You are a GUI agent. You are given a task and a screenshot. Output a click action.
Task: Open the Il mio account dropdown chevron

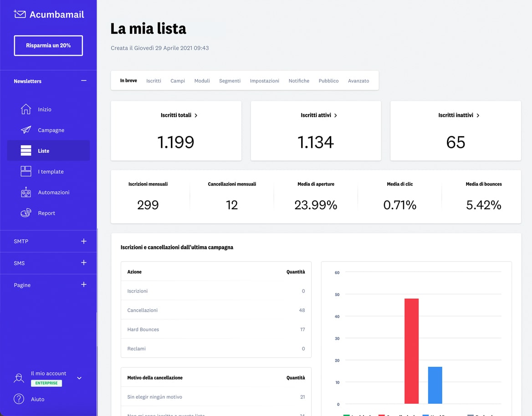pyautogui.click(x=79, y=378)
